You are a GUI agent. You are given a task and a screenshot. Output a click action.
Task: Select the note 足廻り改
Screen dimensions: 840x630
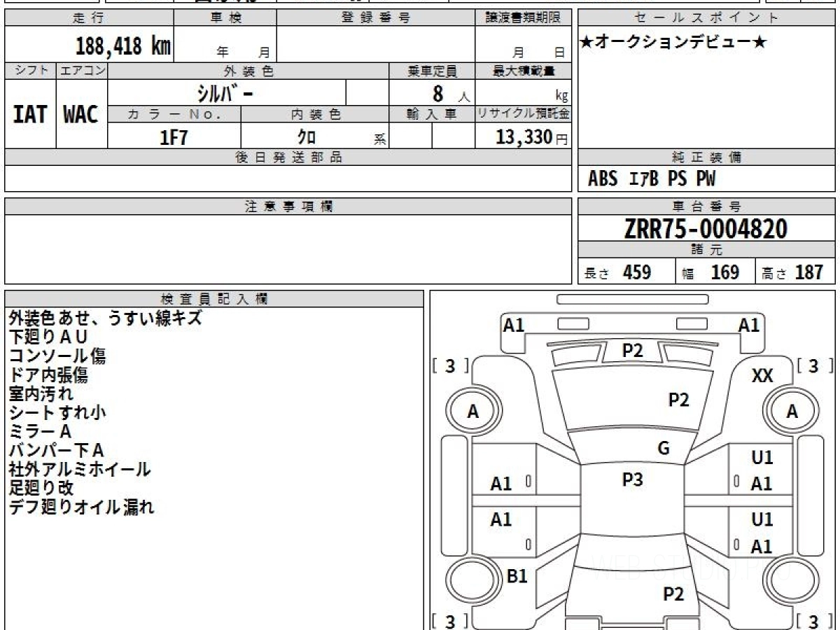(x=41, y=488)
